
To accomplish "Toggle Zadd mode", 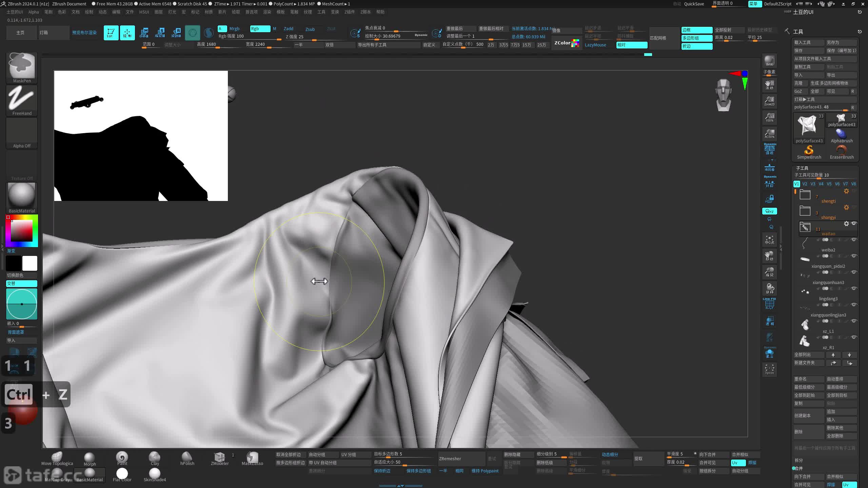I will [289, 29].
